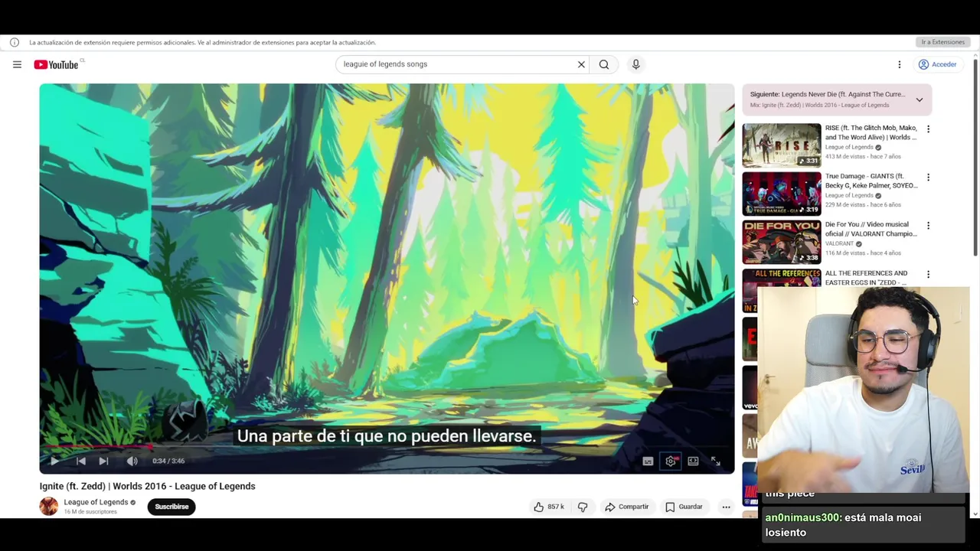Click the video timestamp 0:34 / 3:46
Viewport: 980px width, 551px height.
click(x=168, y=461)
